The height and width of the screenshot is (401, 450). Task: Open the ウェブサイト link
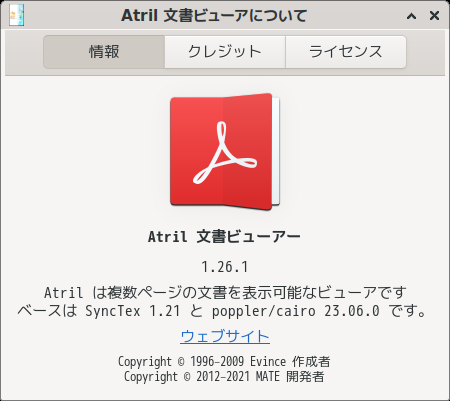coord(225,336)
